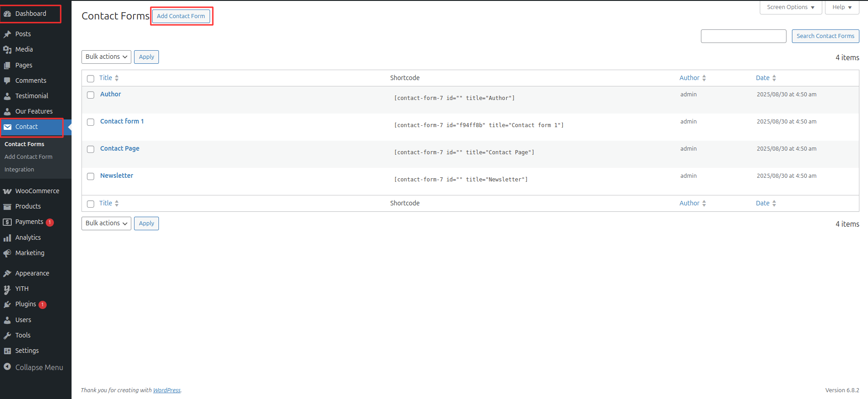Click the top Apply button
Viewport: 868px width, 399px height.
[x=146, y=57]
